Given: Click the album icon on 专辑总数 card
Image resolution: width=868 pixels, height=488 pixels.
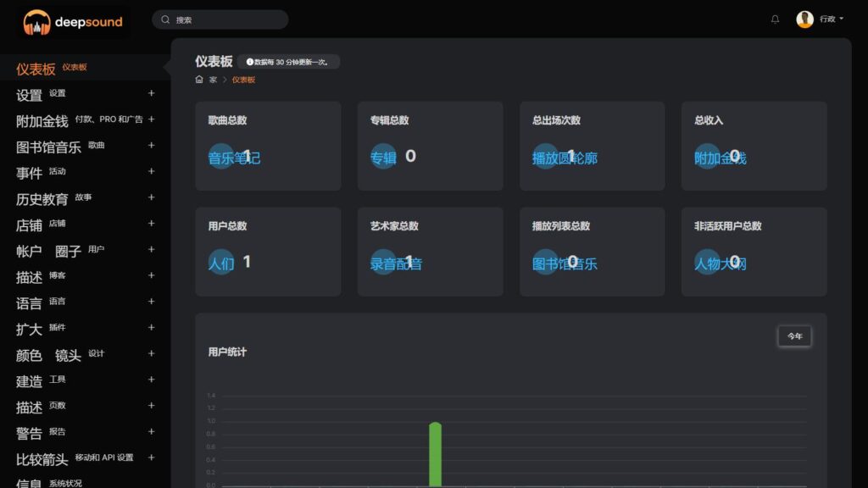Looking at the screenshot, I should point(382,158).
